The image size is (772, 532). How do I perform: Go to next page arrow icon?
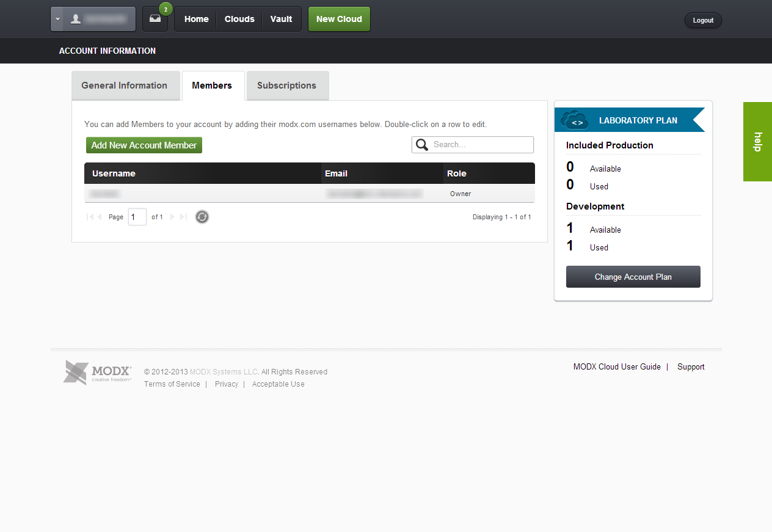[172, 217]
